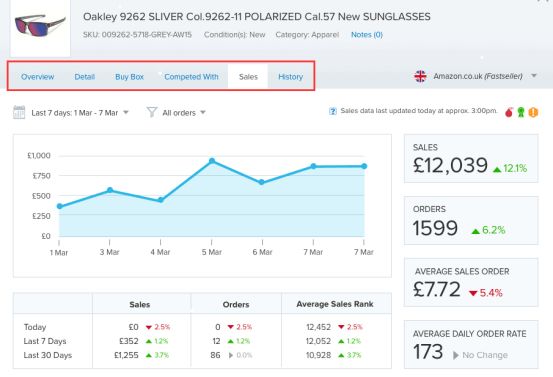Select the Competed With tab

[191, 77]
